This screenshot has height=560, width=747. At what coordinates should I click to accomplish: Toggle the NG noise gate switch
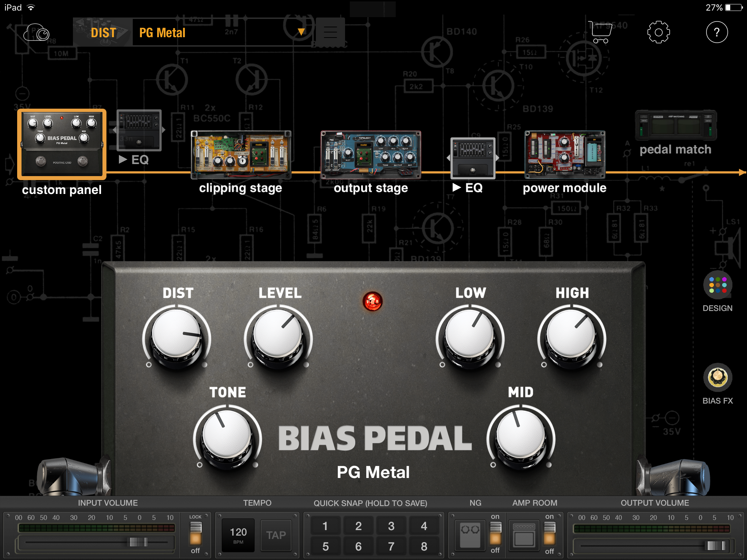tap(495, 533)
